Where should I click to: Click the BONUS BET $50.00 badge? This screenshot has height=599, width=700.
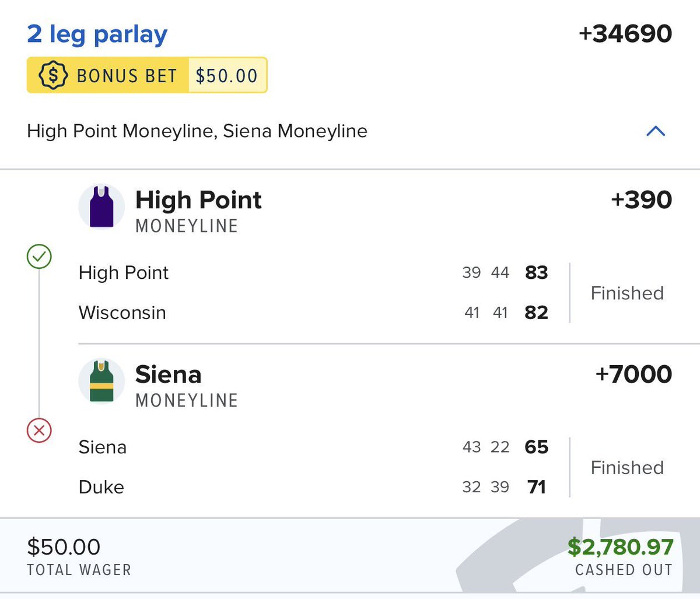[x=147, y=75]
